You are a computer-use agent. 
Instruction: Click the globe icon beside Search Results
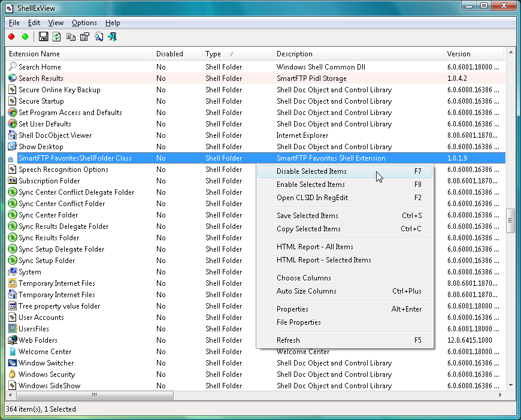click(x=13, y=78)
